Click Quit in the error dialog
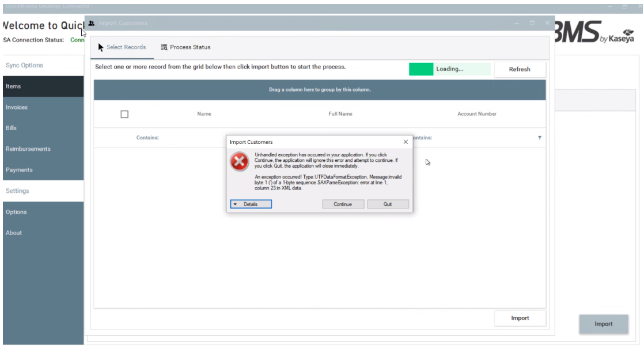 coord(388,204)
